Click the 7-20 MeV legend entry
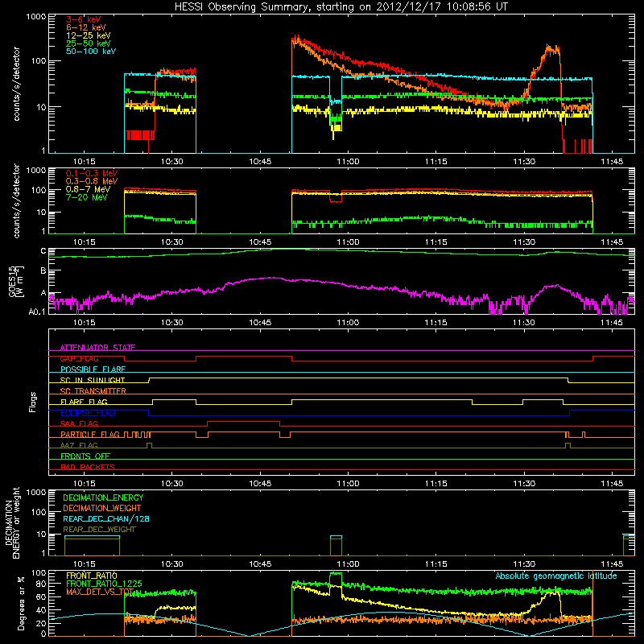 coord(87,197)
